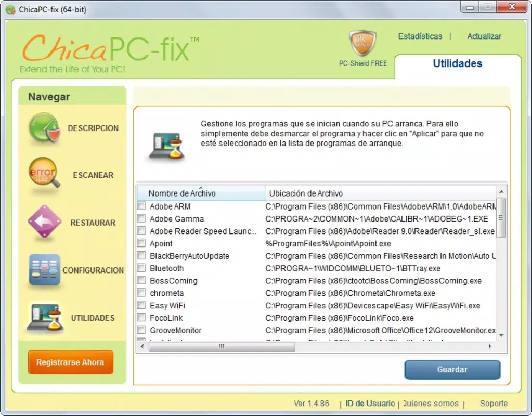Toggle the GrooveMonitor checkbox
The width and height of the screenshot is (532, 416).
tap(141, 330)
